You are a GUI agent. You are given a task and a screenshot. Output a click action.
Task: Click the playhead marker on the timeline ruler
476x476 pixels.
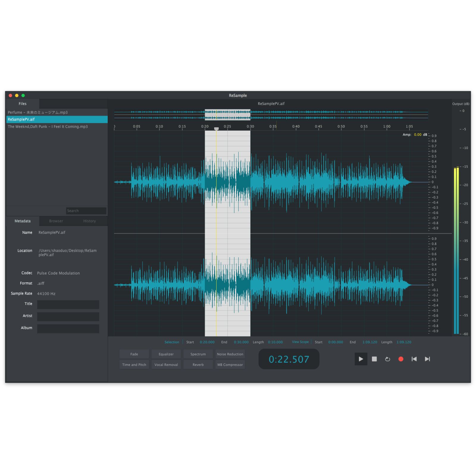(216, 129)
